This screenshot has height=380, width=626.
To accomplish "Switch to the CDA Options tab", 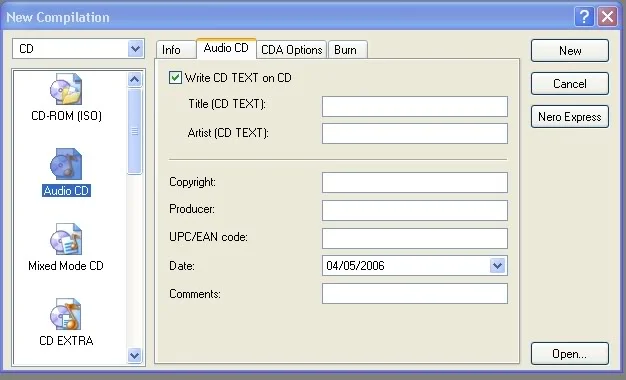I will [291, 50].
